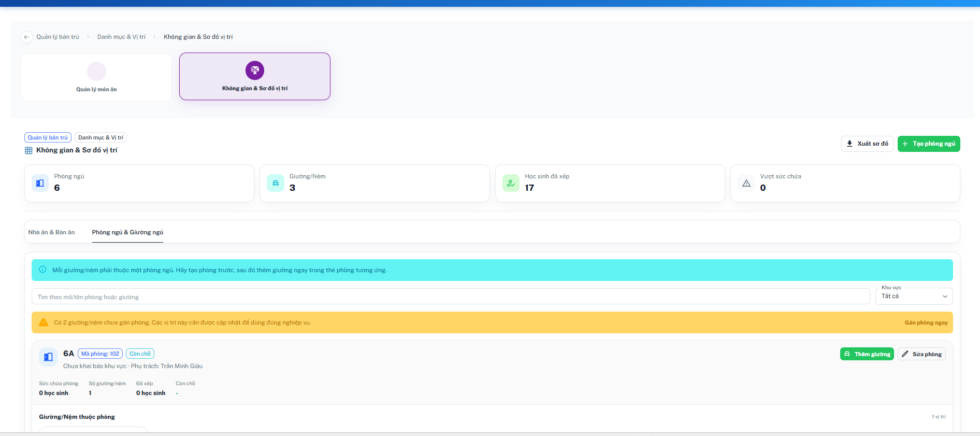Click the info icon in the cyan notice banner
Image resolution: width=980 pixels, height=436 pixels.
43,270
